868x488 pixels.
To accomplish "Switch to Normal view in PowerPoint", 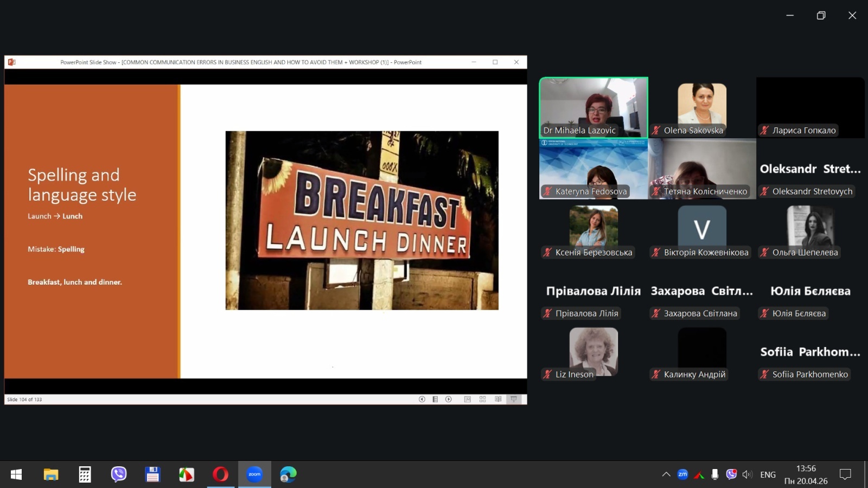I will [467, 399].
